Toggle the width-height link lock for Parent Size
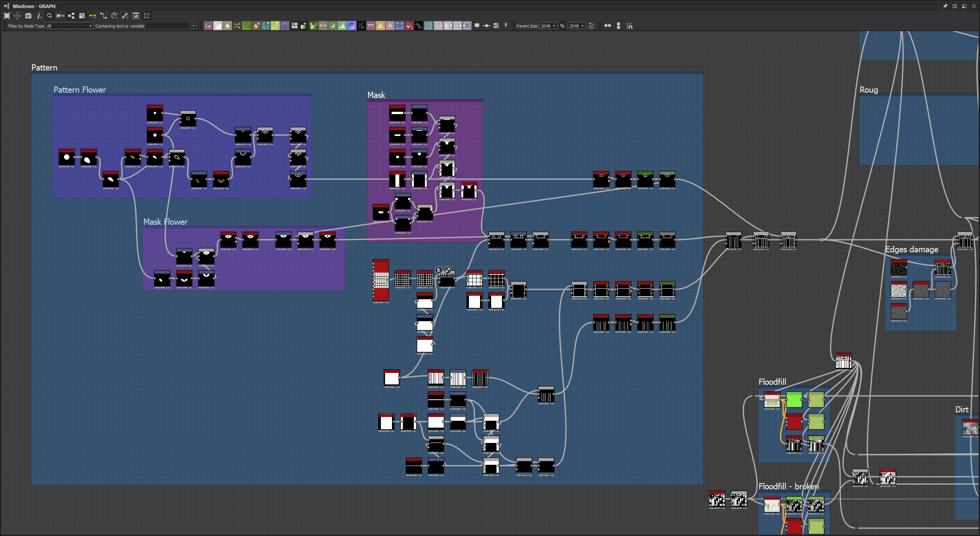 pos(562,26)
